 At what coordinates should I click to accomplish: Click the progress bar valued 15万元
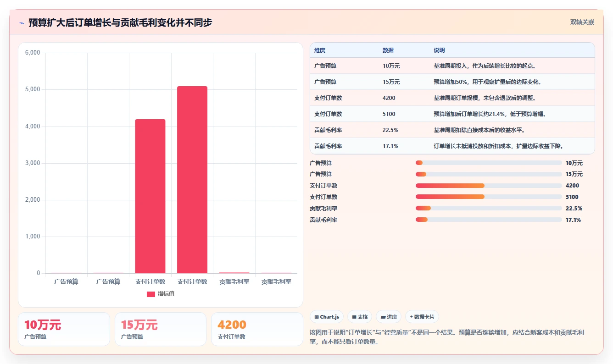click(x=489, y=174)
